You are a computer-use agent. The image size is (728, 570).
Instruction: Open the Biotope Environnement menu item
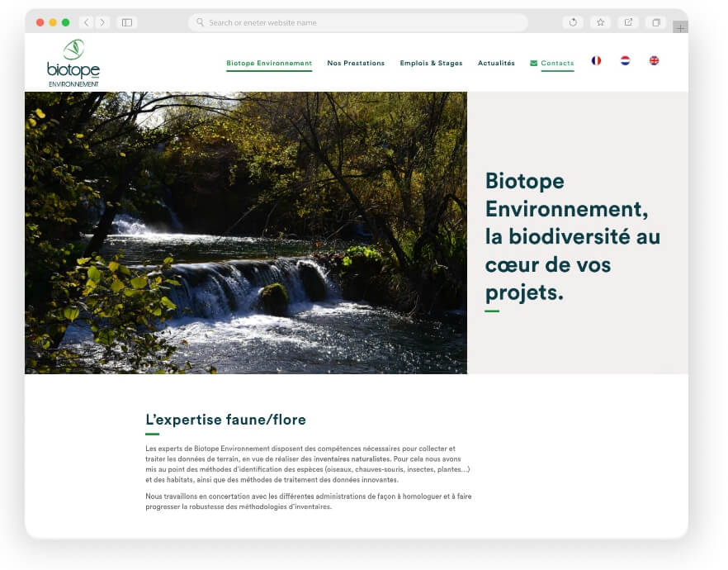[x=269, y=63]
